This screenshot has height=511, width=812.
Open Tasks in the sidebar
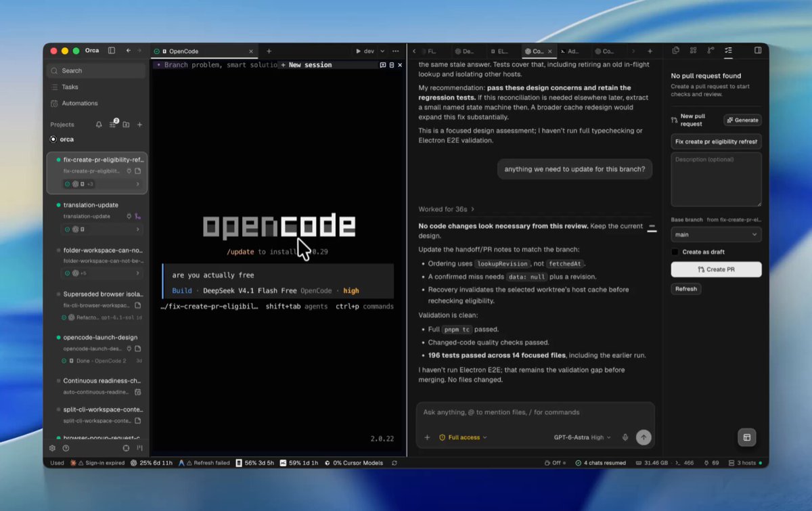tap(96, 87)
